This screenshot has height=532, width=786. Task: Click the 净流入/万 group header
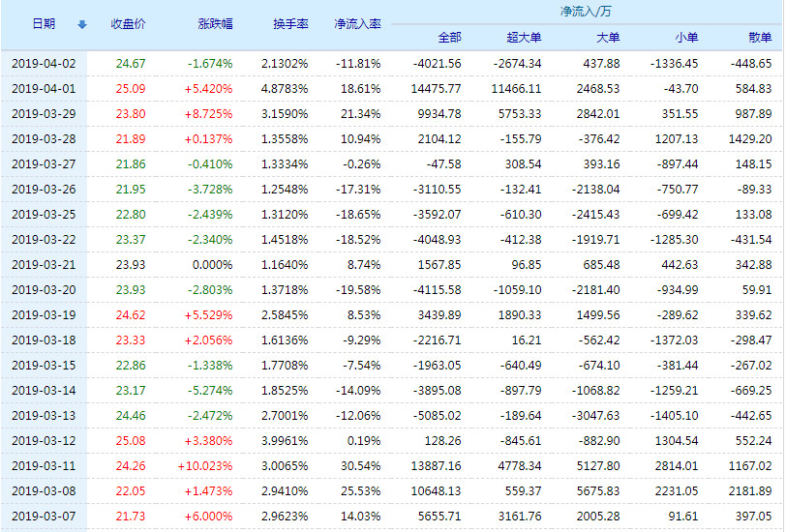(585, 12)
